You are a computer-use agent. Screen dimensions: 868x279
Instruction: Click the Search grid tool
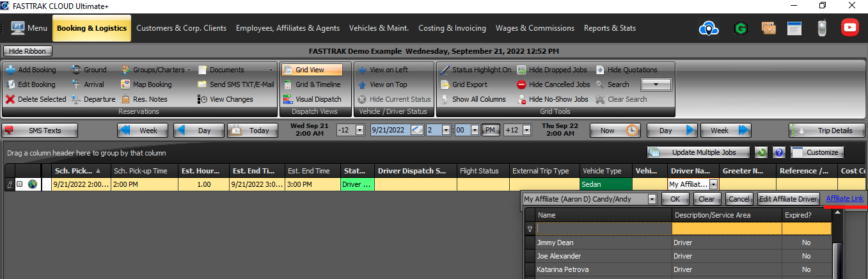coord(613,84)
